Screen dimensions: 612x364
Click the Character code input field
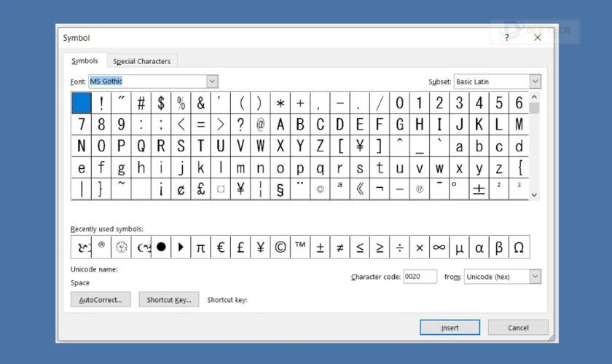(420, 277)
